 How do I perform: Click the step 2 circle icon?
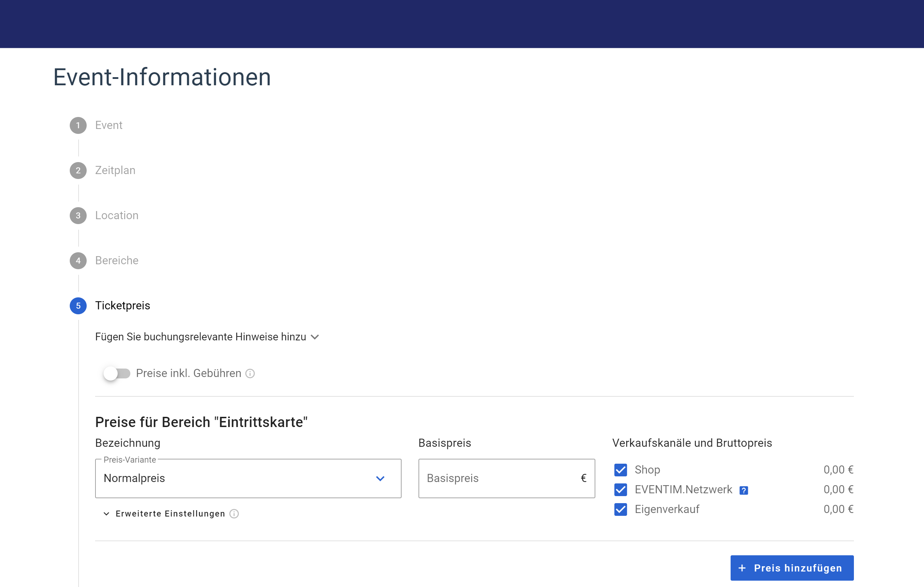click(78, 171)
